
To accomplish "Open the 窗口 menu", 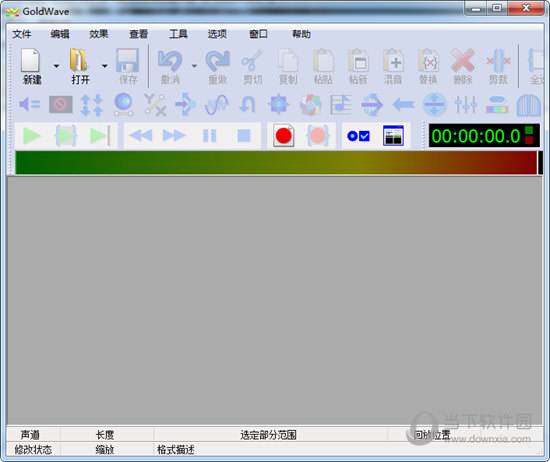I will point(258,34).
